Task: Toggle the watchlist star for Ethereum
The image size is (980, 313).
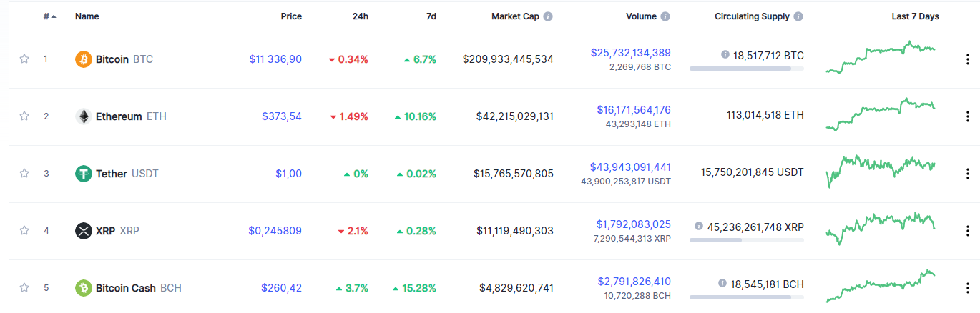Action: pos(24,116)
